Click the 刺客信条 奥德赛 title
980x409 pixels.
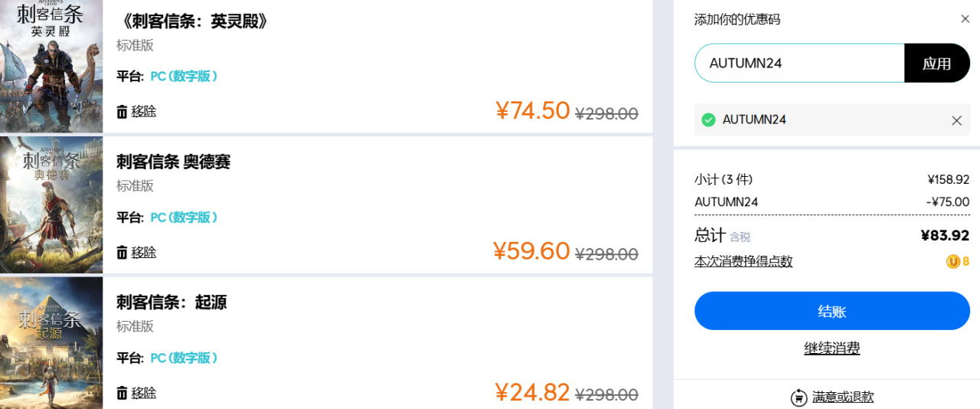[x=173, y=162]
